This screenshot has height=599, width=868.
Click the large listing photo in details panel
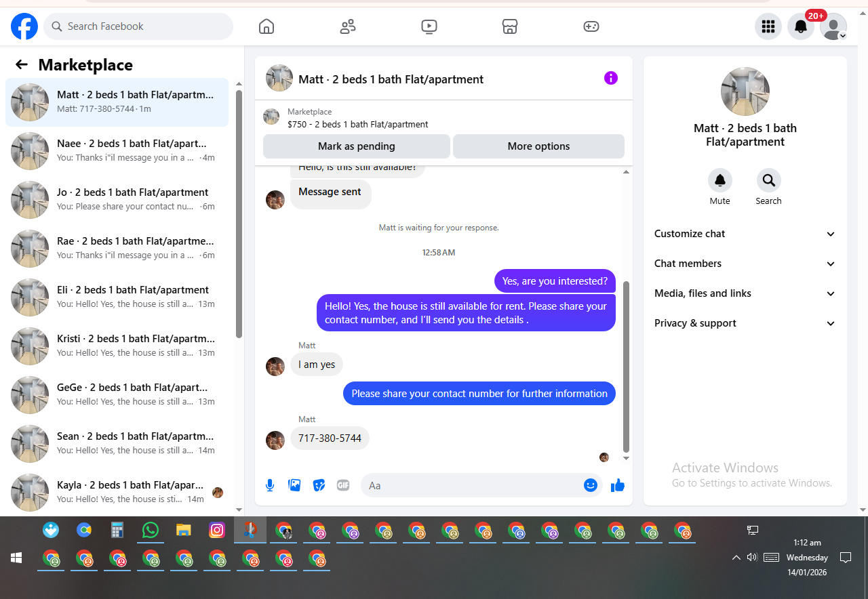pos(745,91)
